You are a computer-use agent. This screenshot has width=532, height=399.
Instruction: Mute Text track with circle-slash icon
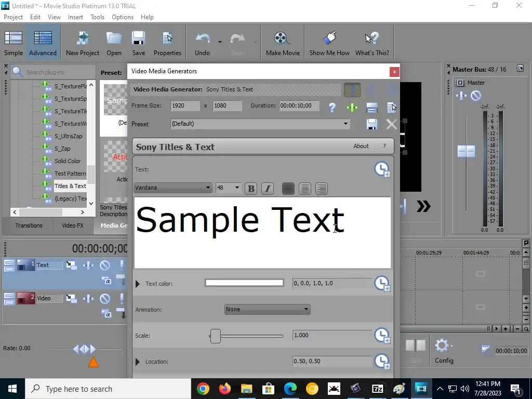105,265
